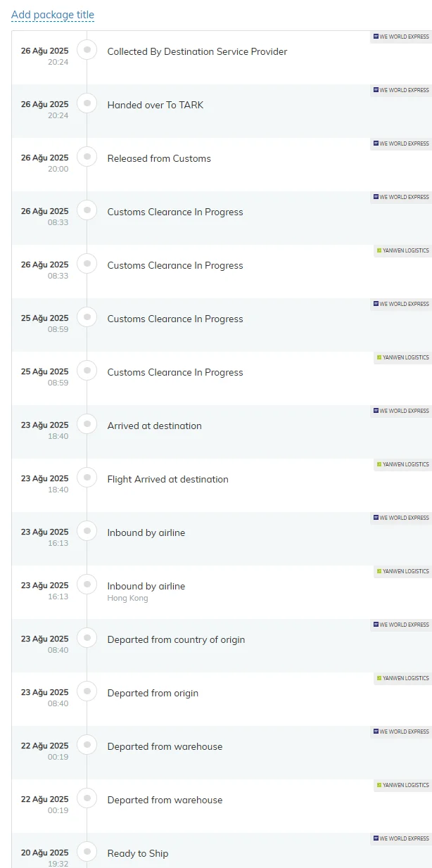Screen dimensions: 432x868
Task: Select timeline marker for Departed from country of origin
Action: click(87, 637)
